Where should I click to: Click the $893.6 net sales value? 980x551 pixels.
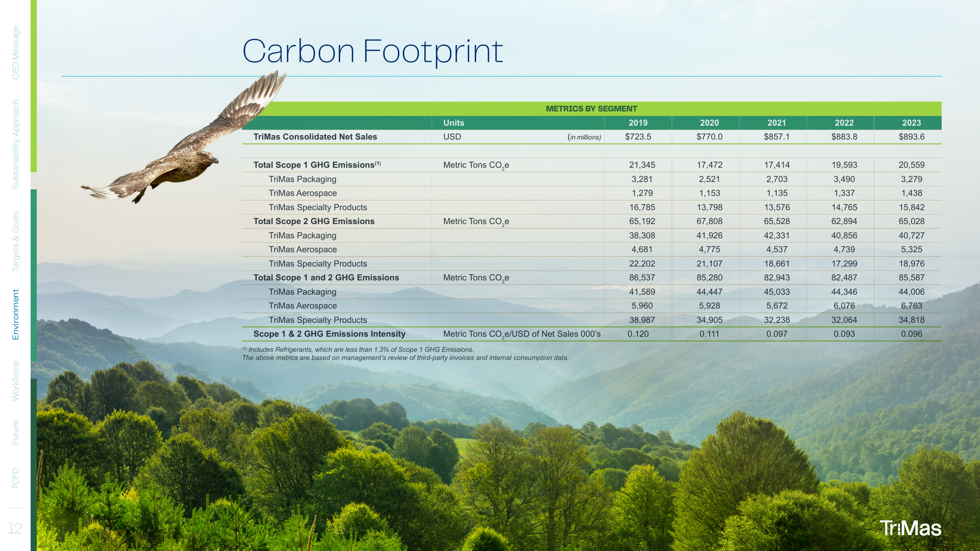coord(911,137)
